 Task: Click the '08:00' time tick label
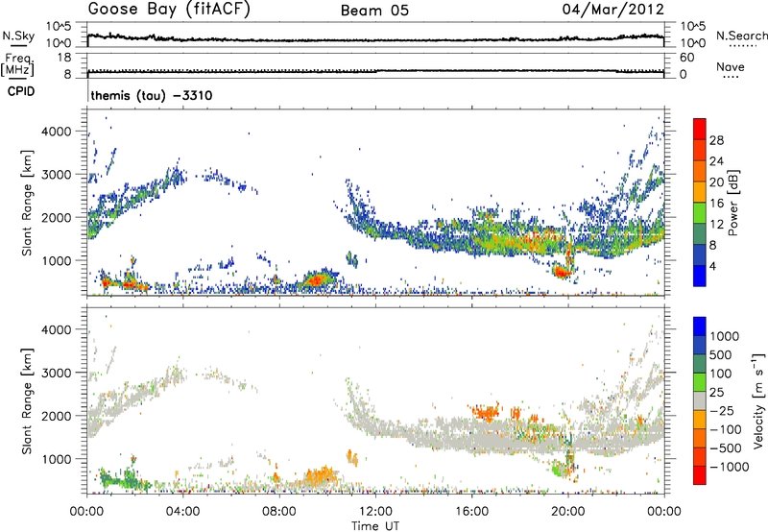[279, 512]
